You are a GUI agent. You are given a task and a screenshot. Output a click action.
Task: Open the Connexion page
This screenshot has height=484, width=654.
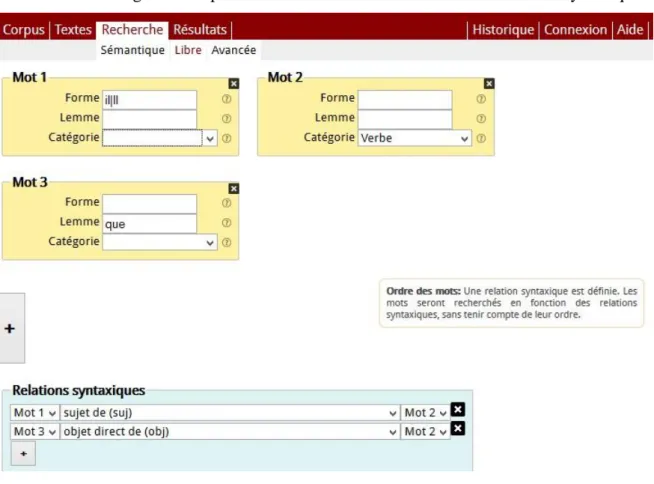[575, 30]
